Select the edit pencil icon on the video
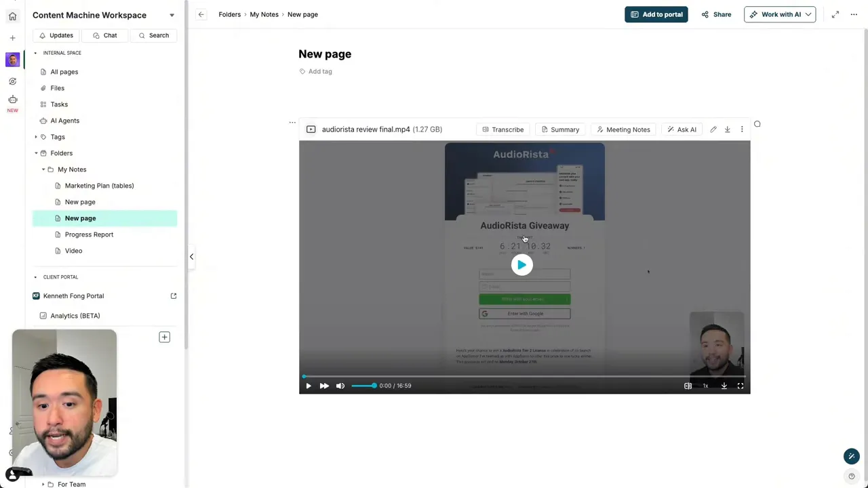The height and width of the screenshot is (488, 868). (713, 129)
